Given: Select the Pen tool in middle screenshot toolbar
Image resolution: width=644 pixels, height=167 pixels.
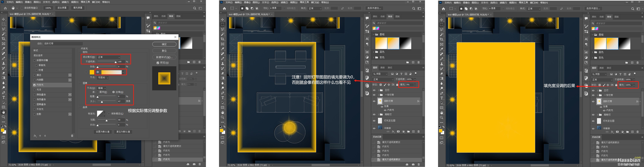Looking at the screenshot, I should (223, 93).
